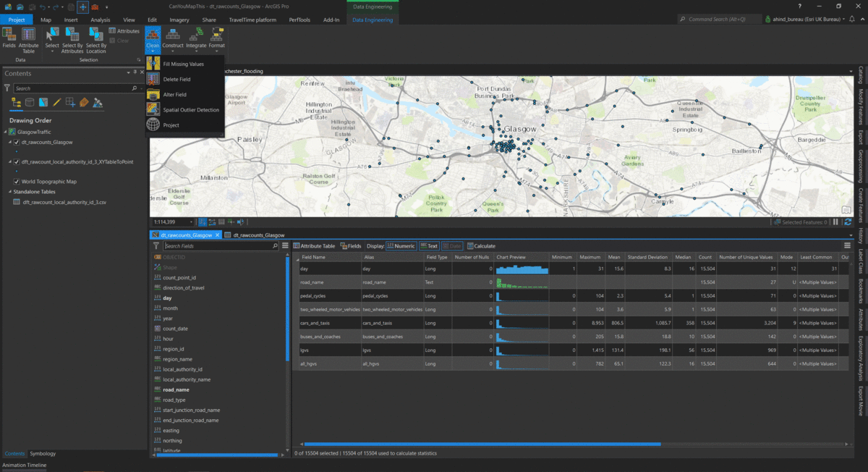Screen dimensions: 868x472
Task: Toggle visibility of XYTableToPoint layer
Action: click(x=17, y=161)
